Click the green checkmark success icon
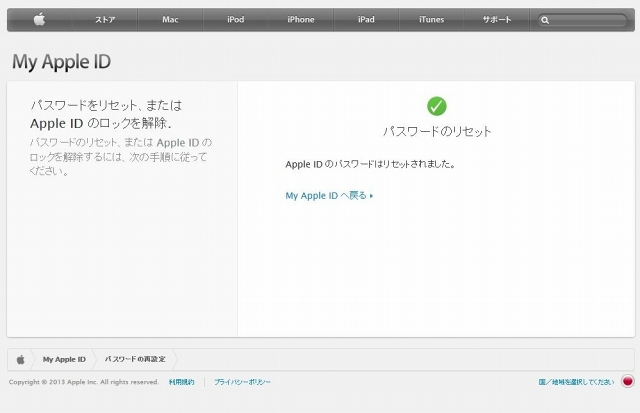This screenshot has width=640, height=413. point(437,106)
